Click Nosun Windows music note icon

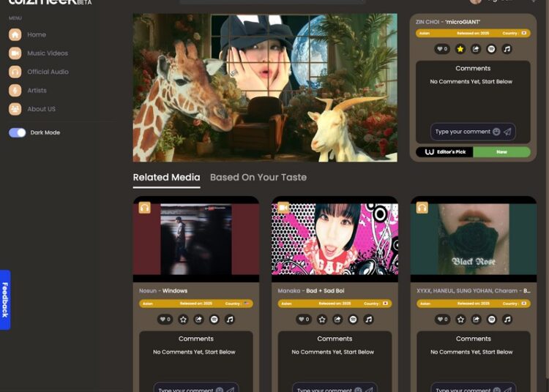coord(230,320)
